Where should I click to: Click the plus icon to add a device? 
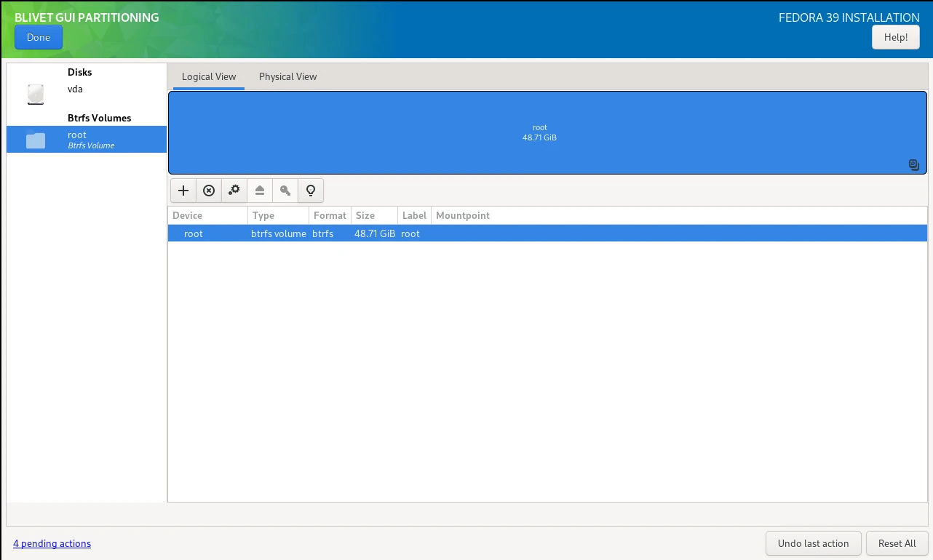pos(183,191)
